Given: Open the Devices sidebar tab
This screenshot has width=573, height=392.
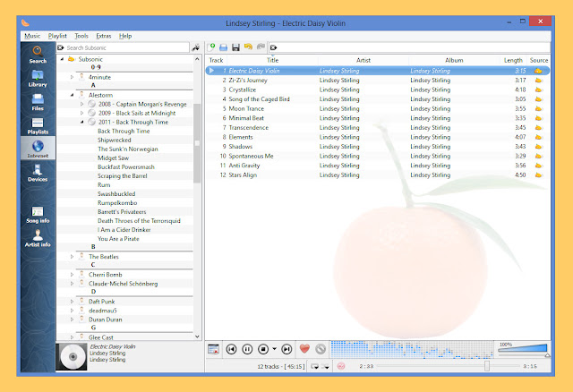Looking at the screenshot, I should (38, 173).
